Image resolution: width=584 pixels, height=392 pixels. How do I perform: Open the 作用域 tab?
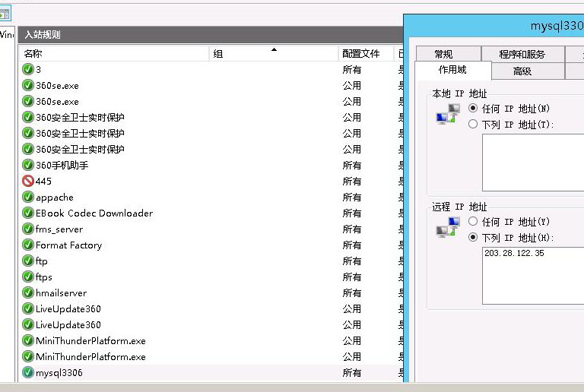point(453,70)
